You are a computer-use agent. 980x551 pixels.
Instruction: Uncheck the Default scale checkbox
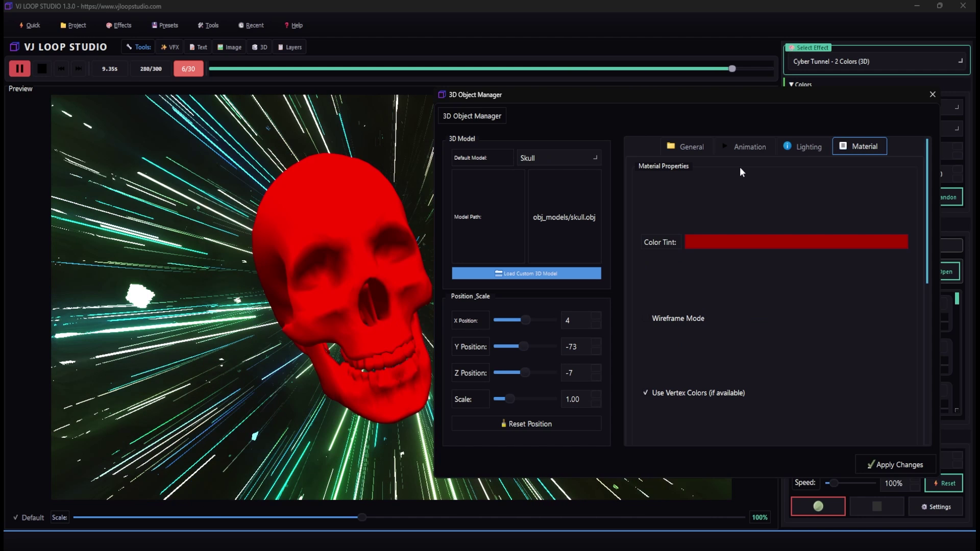tap(15, 517)
